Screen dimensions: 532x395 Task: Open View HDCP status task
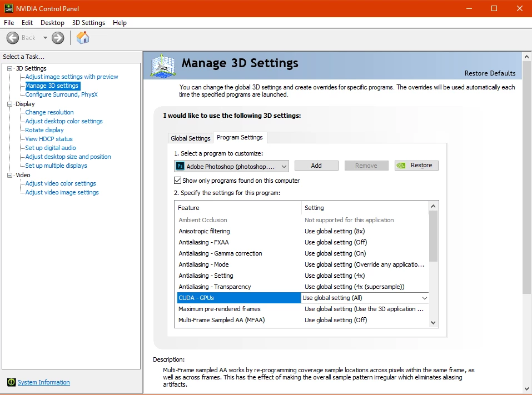(49, 139)
